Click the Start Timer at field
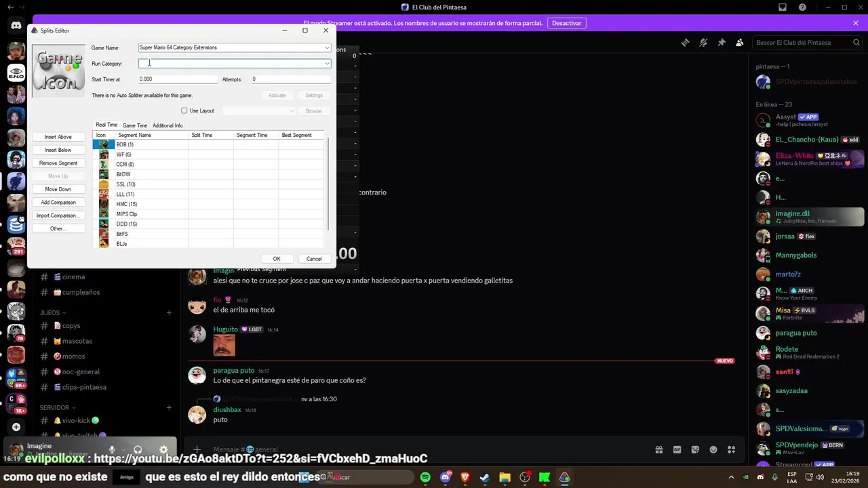 tap(178, 79)
